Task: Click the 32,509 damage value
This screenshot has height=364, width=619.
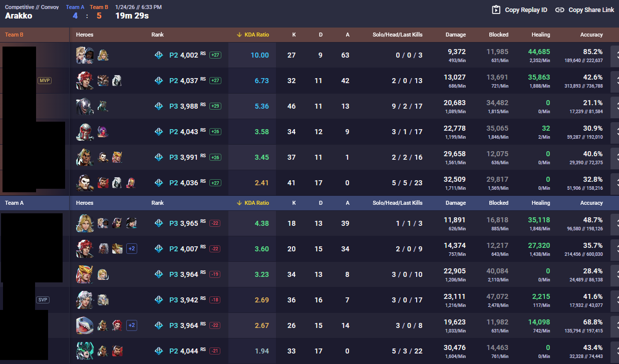Action: pyautogui.click(x=455, y=179)
